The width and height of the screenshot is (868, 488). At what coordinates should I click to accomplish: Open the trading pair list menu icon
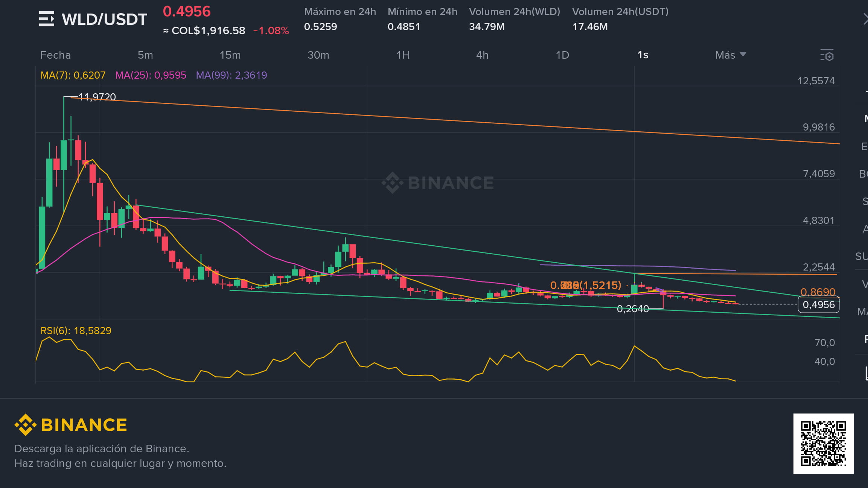coord(47,19)
